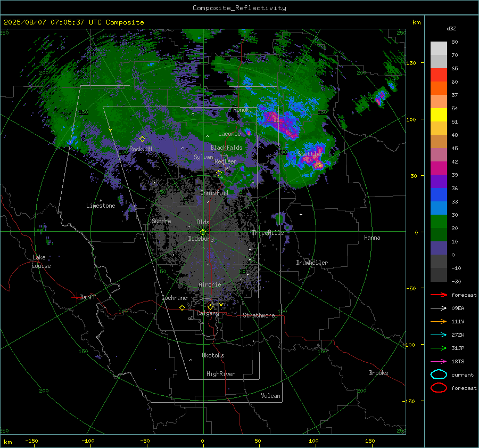Viewport: 479px width, 448px height.
Task: Click the orange 111V arrow legend icon
Action: click(x=439, y=321)
